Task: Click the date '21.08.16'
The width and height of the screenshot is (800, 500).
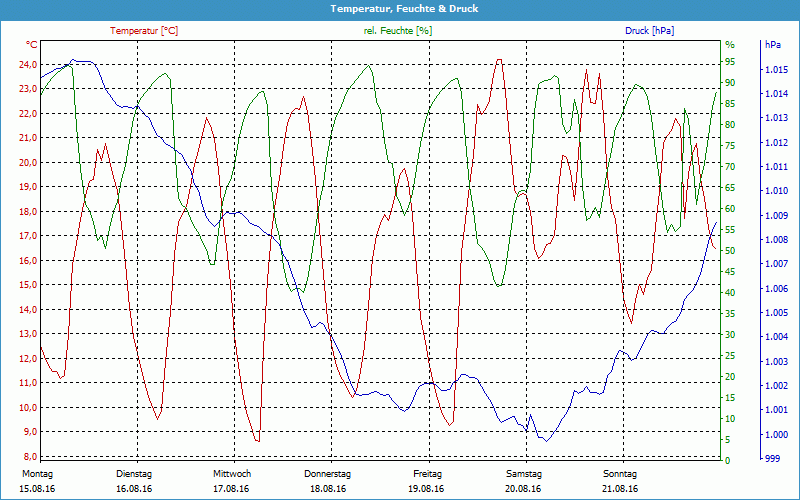Action: 620,489
